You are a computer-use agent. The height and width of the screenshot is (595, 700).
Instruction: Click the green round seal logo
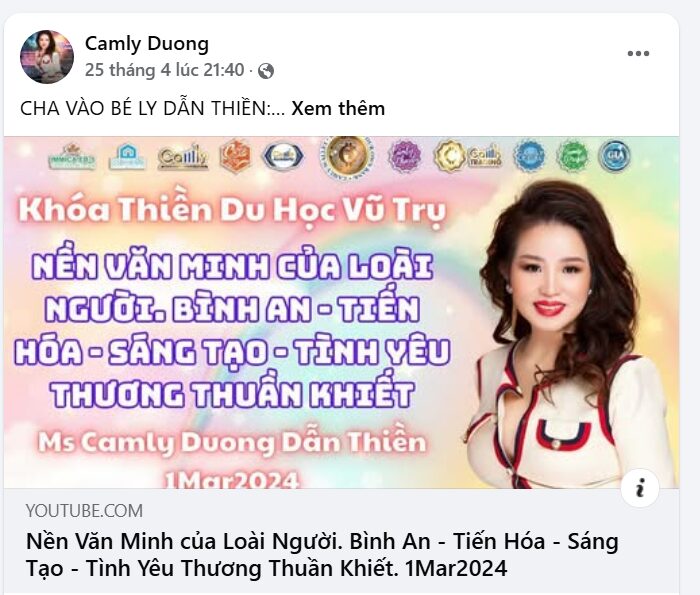(572, 156)
